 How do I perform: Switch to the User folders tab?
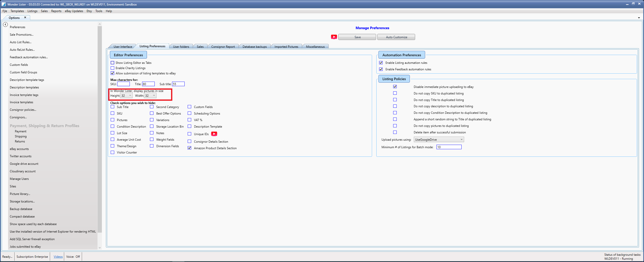tap(181, 46)
